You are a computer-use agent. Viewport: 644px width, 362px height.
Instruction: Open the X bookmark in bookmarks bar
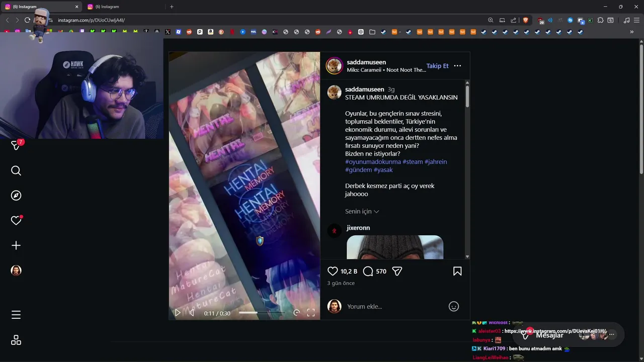168,32
